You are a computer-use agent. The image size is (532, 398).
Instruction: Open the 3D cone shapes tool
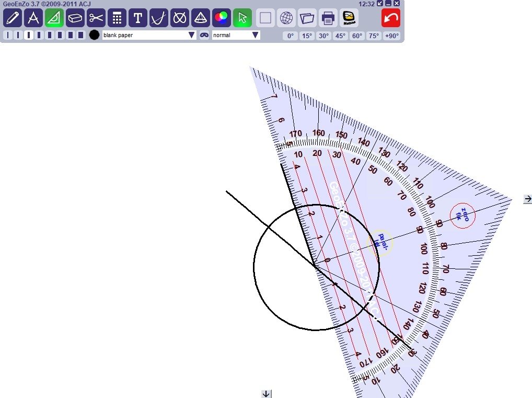point(201,18)
